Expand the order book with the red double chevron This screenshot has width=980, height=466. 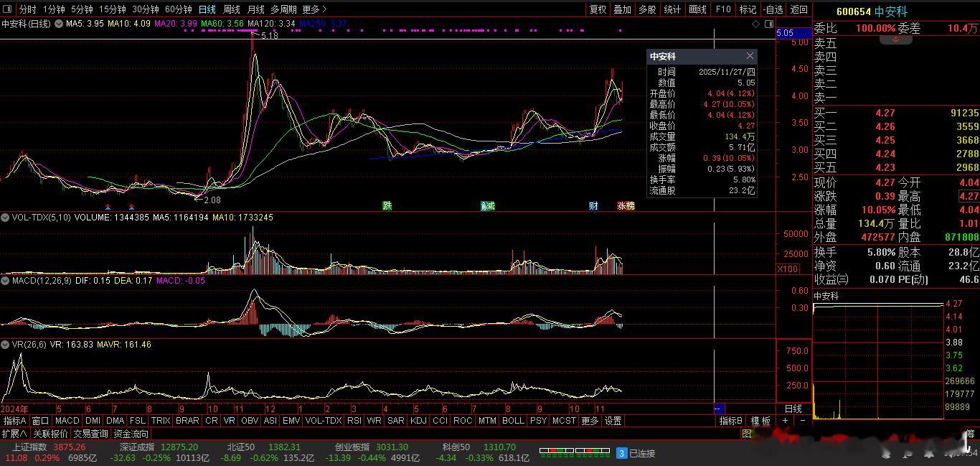[895, 40]
